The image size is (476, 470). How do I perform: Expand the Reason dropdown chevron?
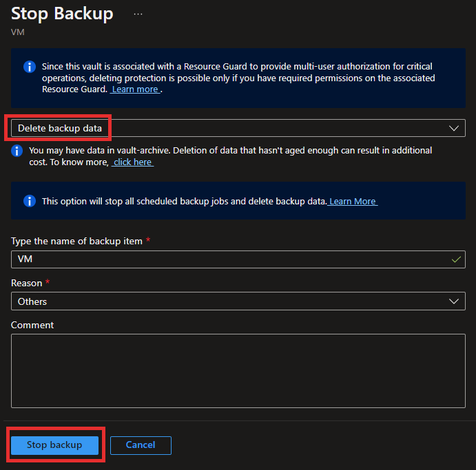click(x=454, y=301)
